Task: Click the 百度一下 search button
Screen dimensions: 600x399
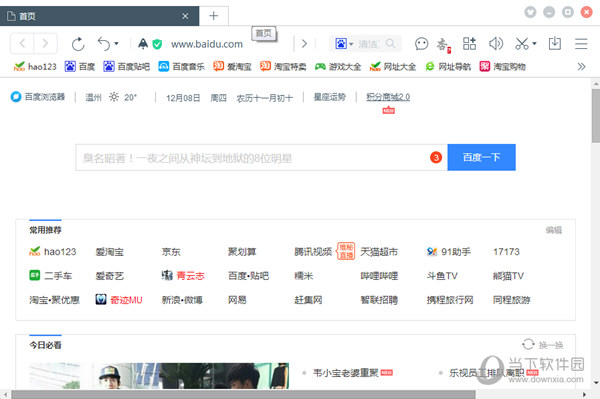Action: point(481,157)
